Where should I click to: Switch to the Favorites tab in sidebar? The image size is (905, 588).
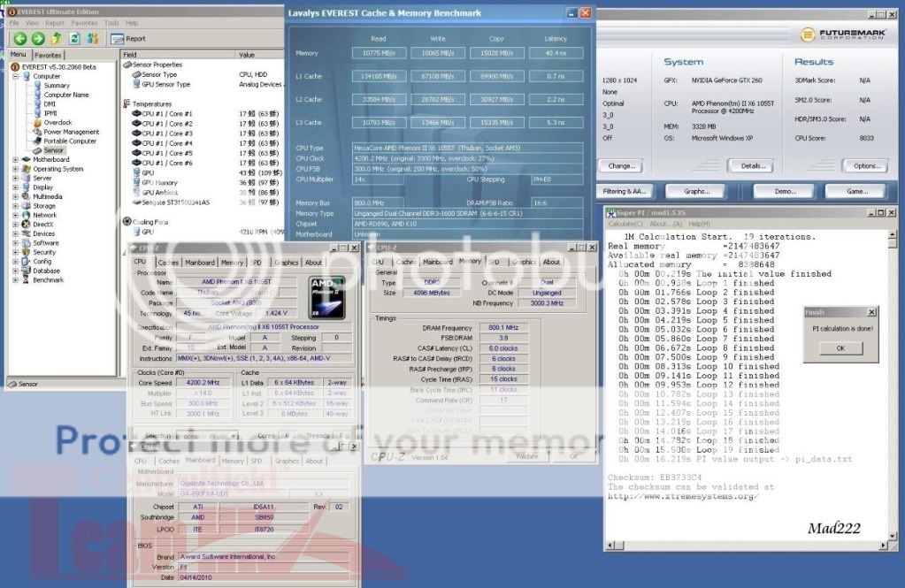click(48, 55)
